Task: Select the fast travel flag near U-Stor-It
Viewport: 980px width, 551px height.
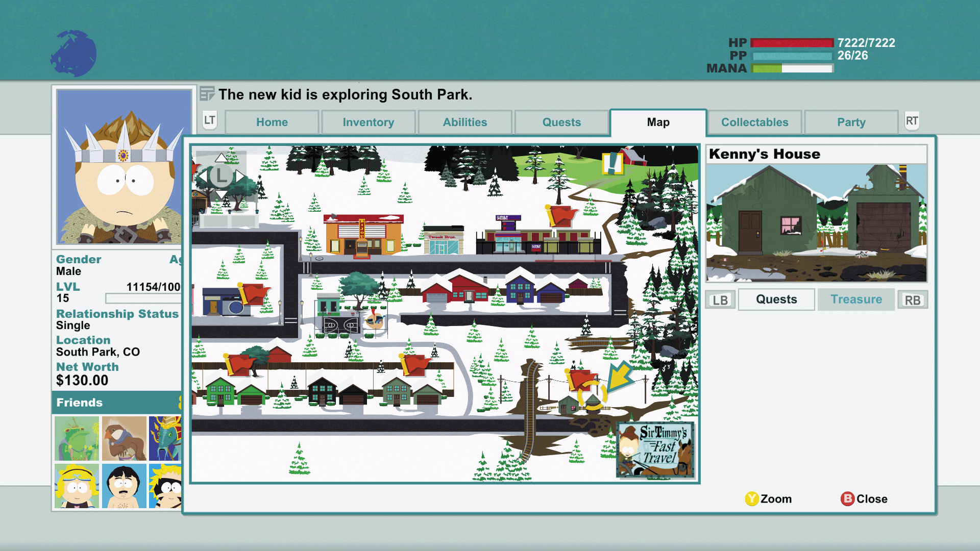Action: click(560, 216)
